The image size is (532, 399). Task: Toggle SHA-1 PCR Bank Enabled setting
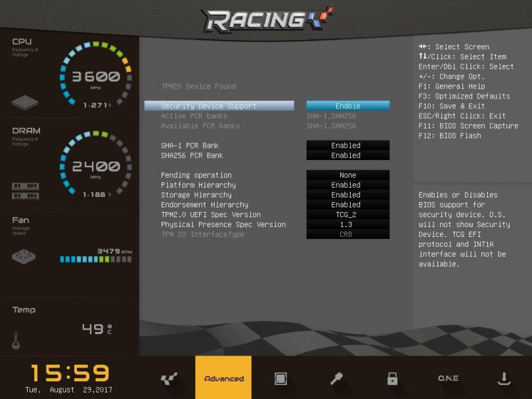click(x=347, y=146)
